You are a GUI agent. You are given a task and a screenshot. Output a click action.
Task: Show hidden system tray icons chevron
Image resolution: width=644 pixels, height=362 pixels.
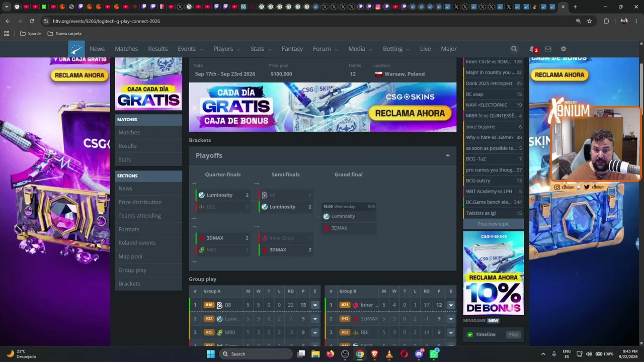pos(543,354)
